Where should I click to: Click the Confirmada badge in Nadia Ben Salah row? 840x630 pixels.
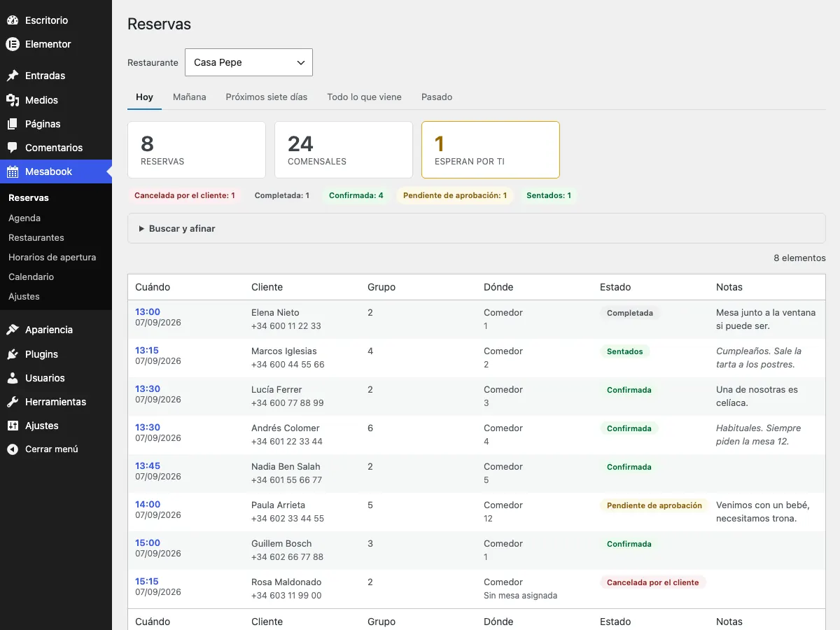[629, 468]
